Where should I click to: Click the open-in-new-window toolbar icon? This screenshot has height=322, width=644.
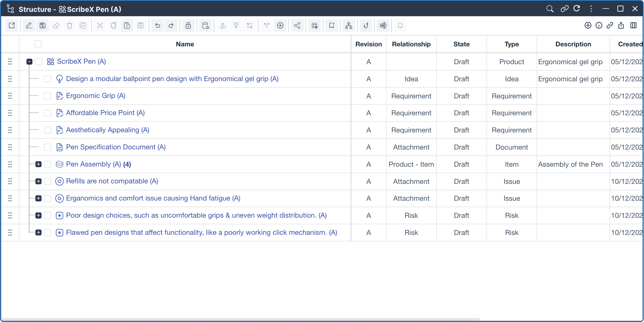(x=12, y=26)
